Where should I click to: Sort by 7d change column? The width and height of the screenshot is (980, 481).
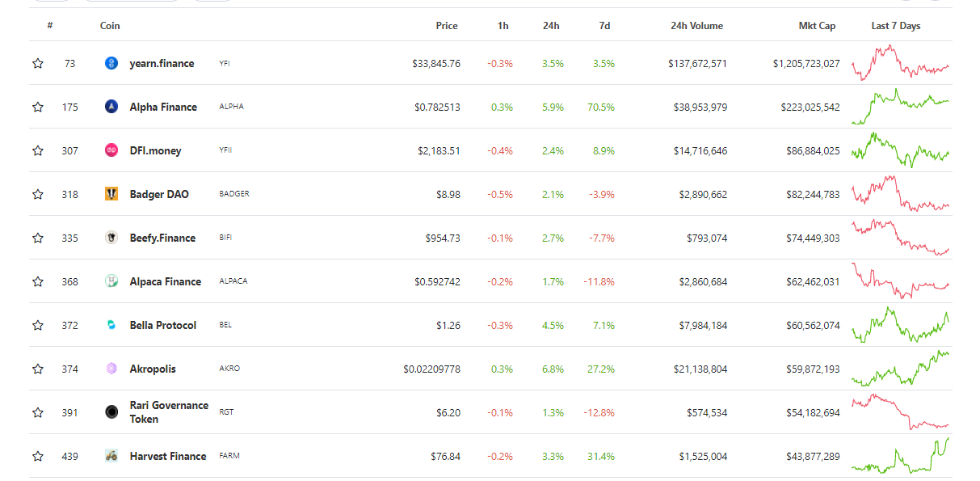tap(604, 26)
